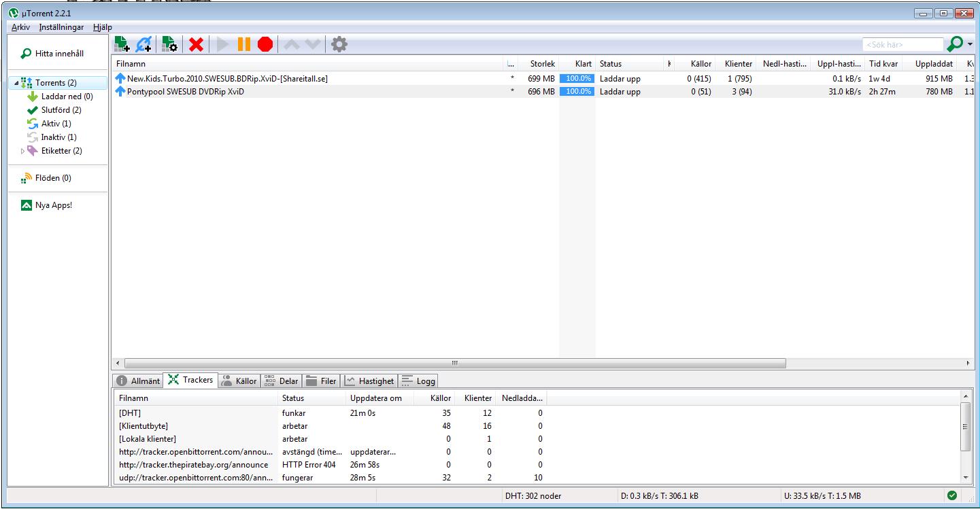
Task: Click the 100.0% progress bar of Pontypool
Action: (577, 92)
